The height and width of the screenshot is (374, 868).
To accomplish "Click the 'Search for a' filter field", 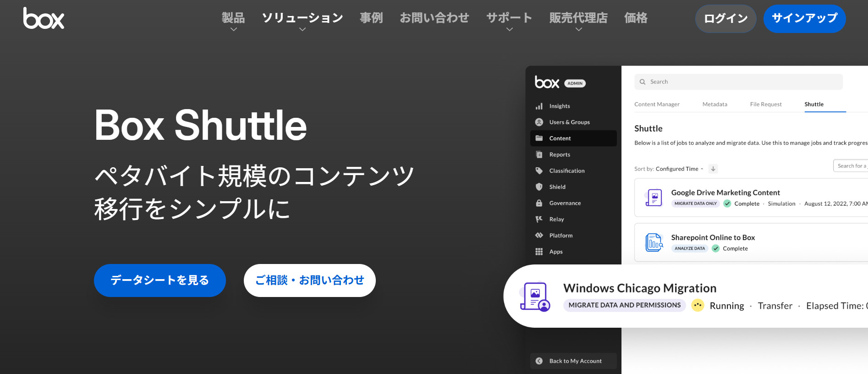I will 851,166.
